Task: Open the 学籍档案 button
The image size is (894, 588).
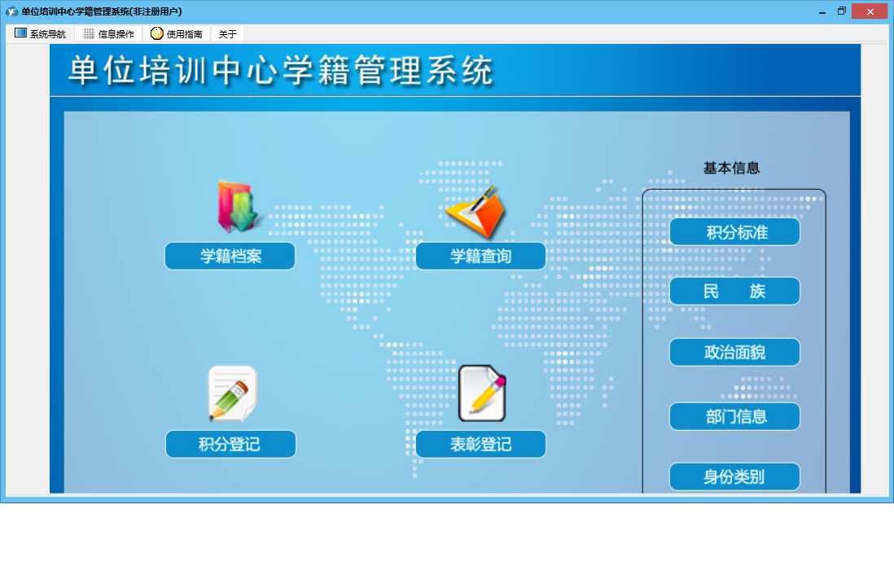Action: tap(230, 256)
